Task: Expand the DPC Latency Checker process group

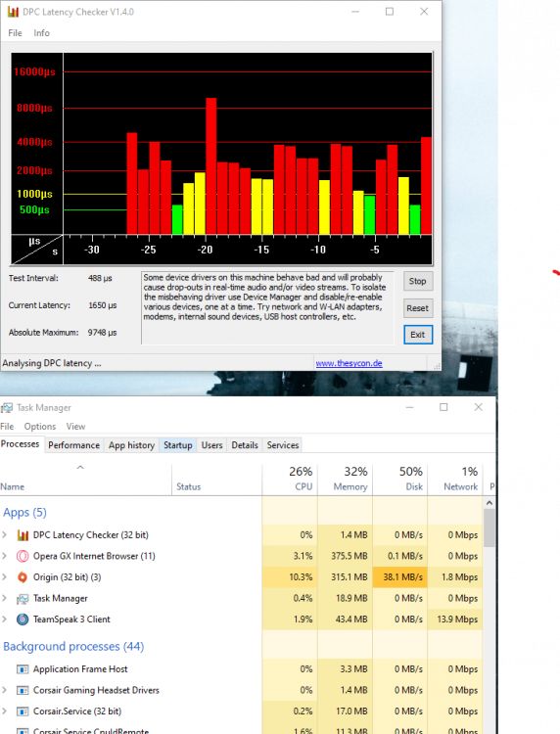Action: [5, 534]
